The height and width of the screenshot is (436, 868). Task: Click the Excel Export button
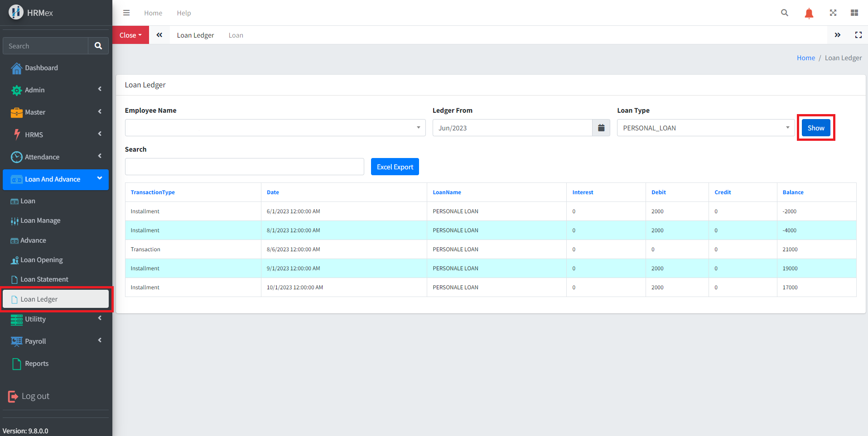395,167
